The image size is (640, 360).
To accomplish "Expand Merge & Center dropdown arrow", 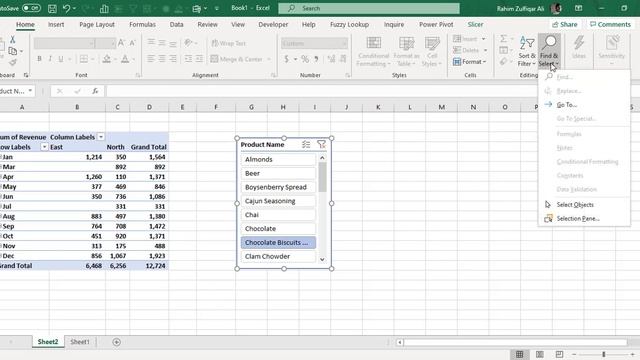I will pos(269,60).
